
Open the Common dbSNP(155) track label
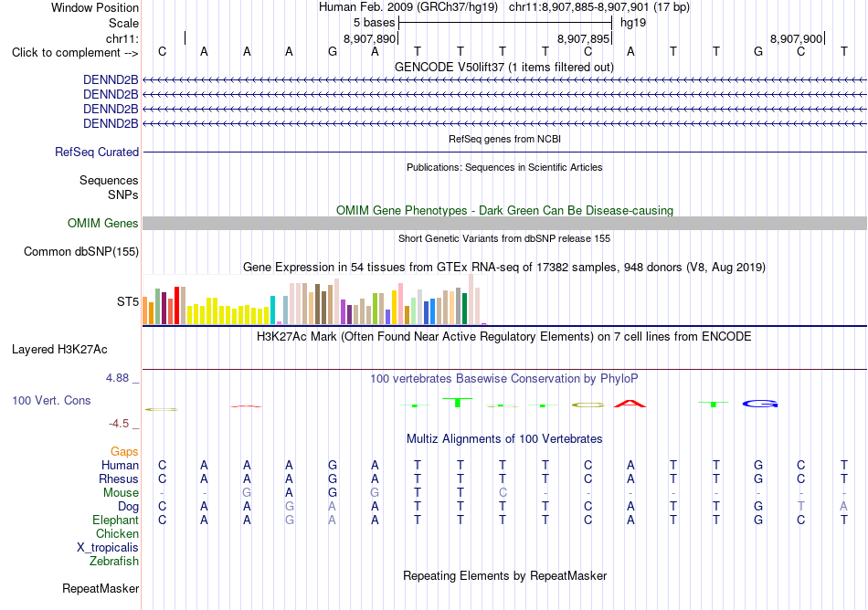[81, 252]
